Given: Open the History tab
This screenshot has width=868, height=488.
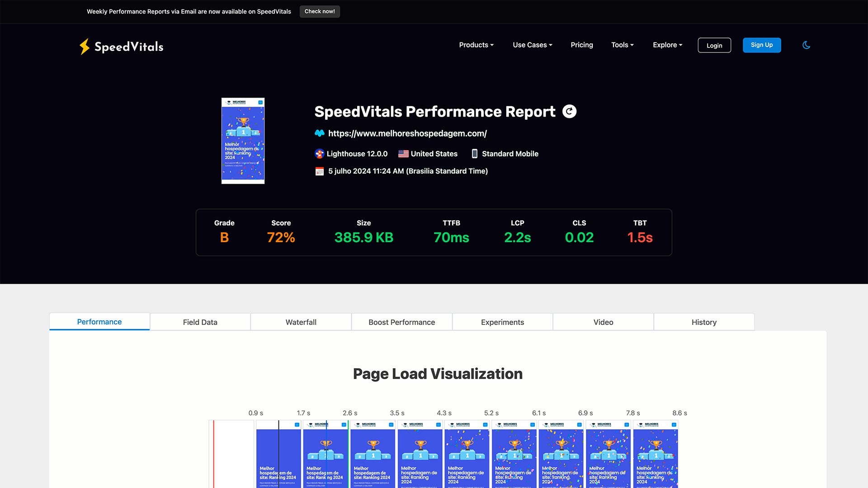Looking at the screenshot, I should pyautogui.click(x=704, y=322).
